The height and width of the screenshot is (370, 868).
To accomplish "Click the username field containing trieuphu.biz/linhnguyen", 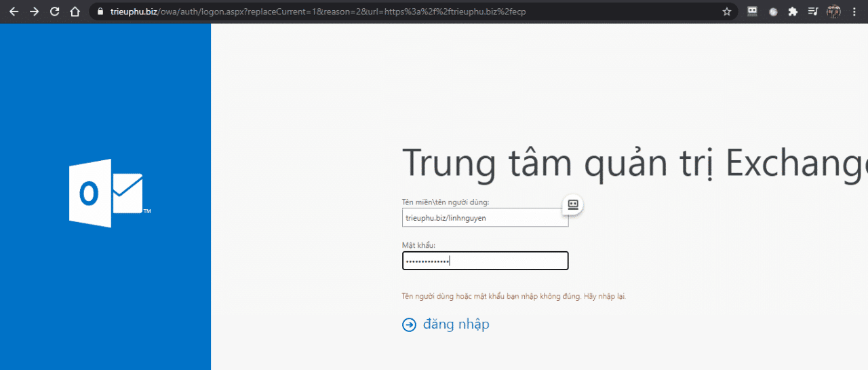I will [x=484, y=217].
